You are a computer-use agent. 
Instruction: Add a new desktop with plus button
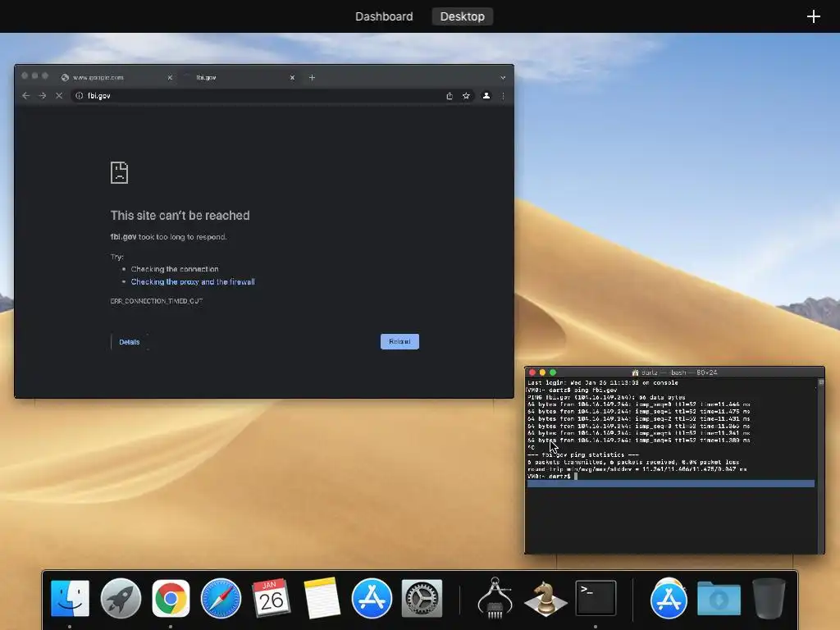pos(813,16)
